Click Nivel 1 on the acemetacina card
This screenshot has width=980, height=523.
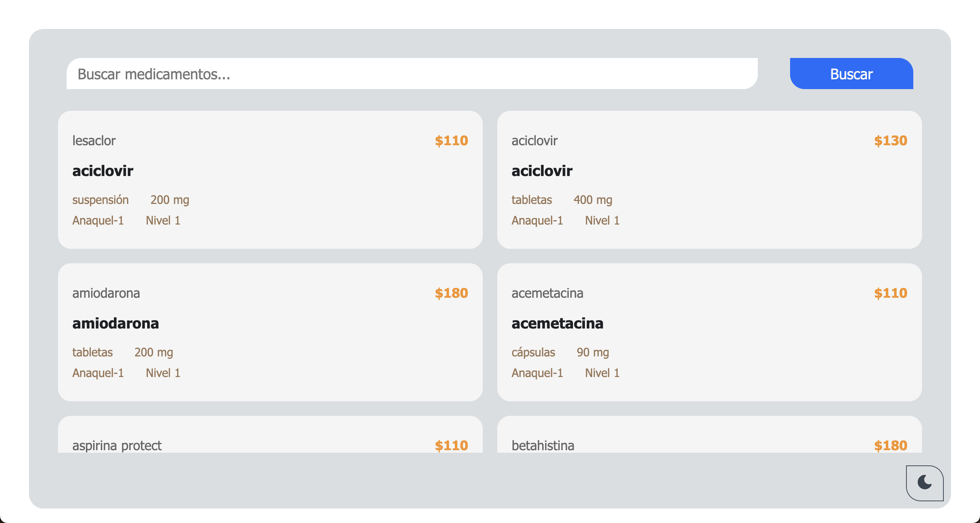(602, 373)
